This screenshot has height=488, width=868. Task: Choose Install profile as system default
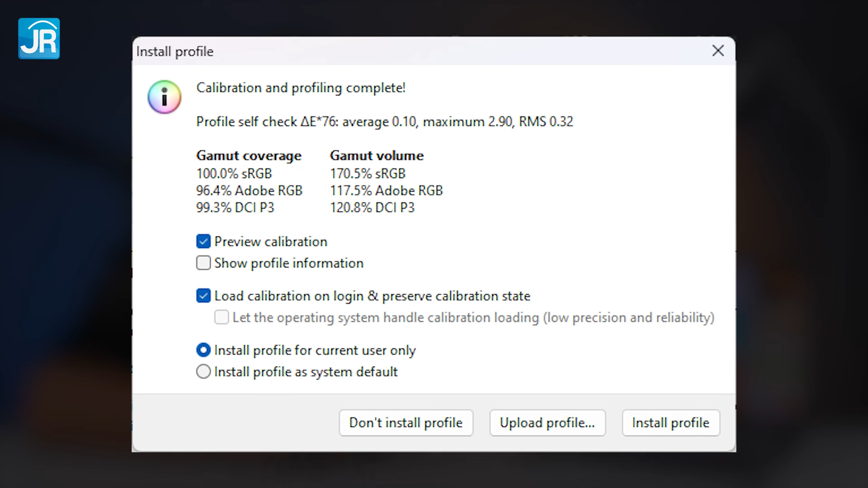pyautogui.click(x=203, y=371)
